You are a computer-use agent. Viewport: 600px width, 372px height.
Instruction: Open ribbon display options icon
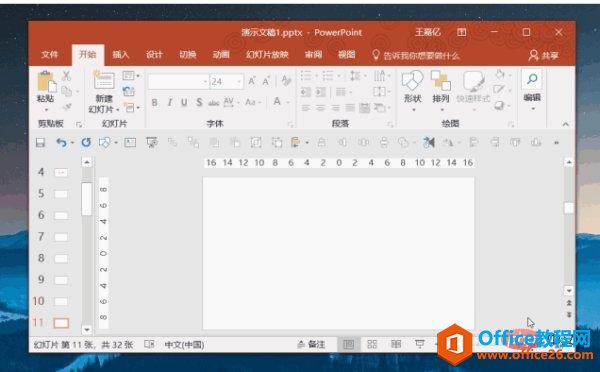462,33
